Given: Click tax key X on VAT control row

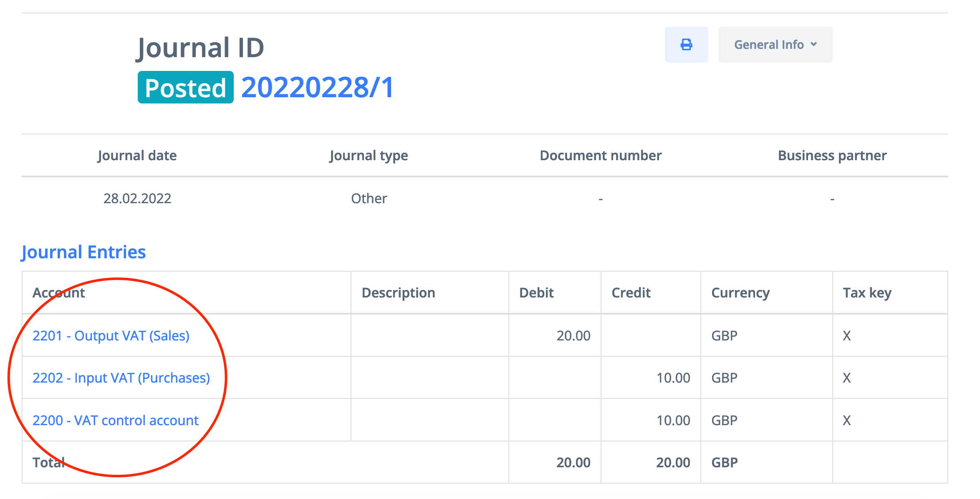Looking at the screenshot, I should (x=846, y=420).
